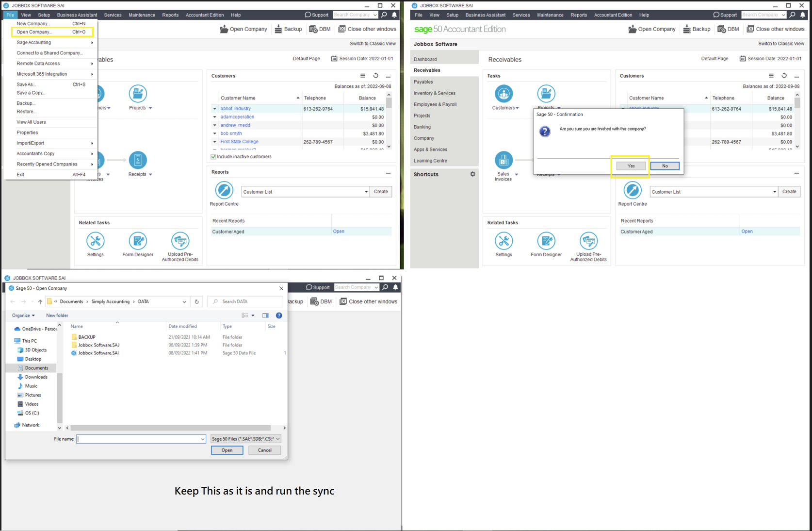The height and width of the screenshot is (531, 812).
Task: Click the Receipts icon in top-left window
Action: (x=138, y=160)
